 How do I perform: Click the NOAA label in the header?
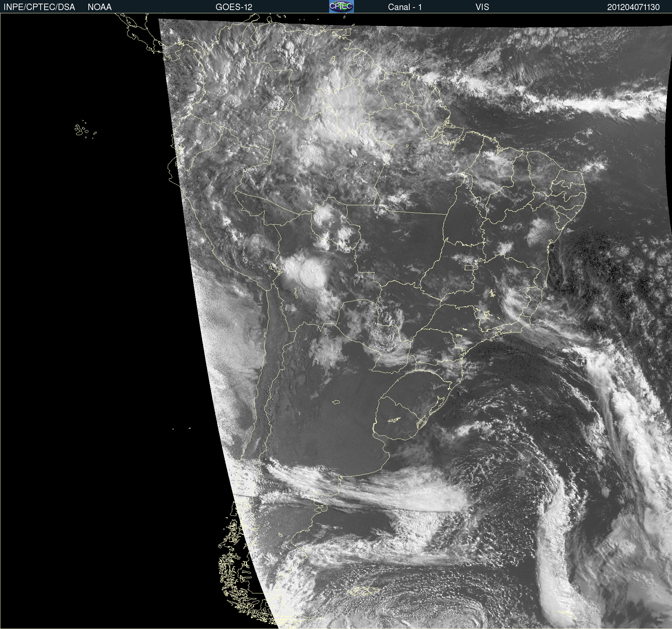pyautogui.click(x=100, y=7)
